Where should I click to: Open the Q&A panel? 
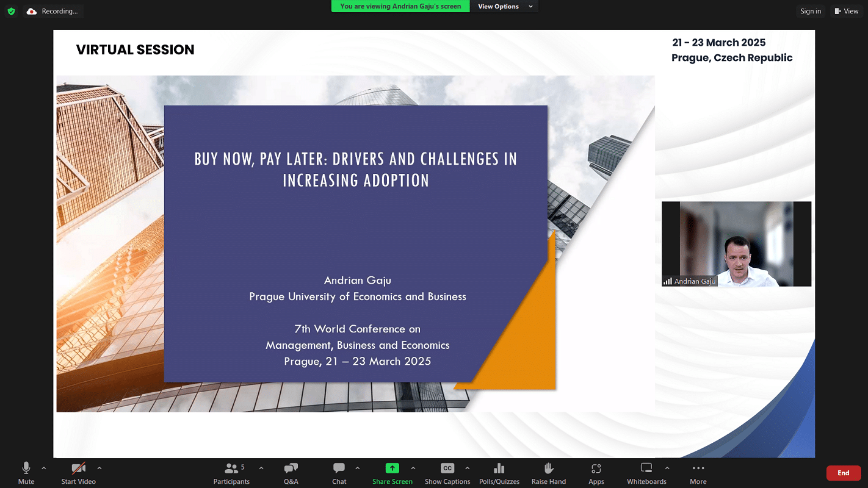[x=291, y=473]
